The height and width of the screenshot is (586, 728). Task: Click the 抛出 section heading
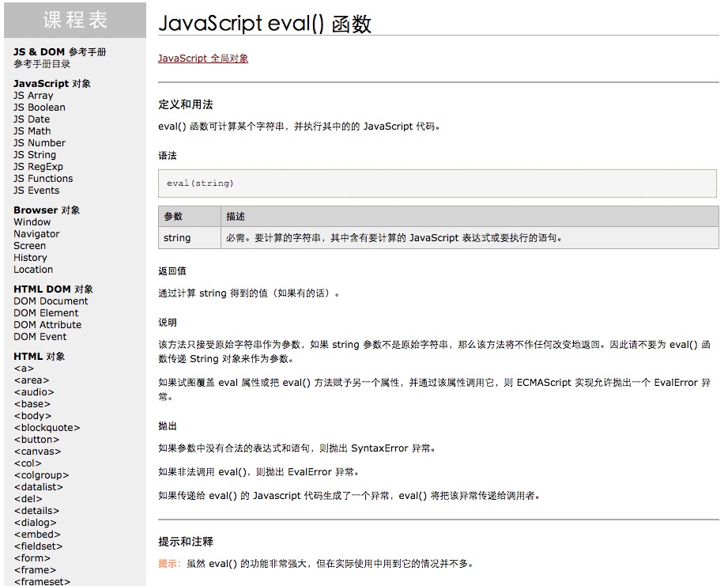coord(168,425)
